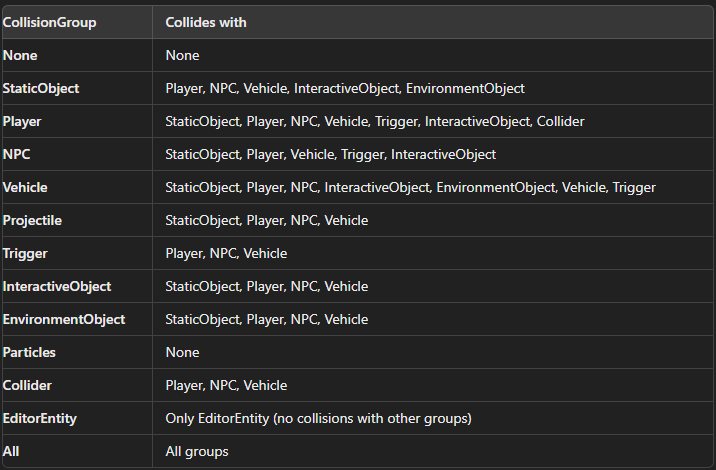Select the All group name cell

[x=11, y=451]
